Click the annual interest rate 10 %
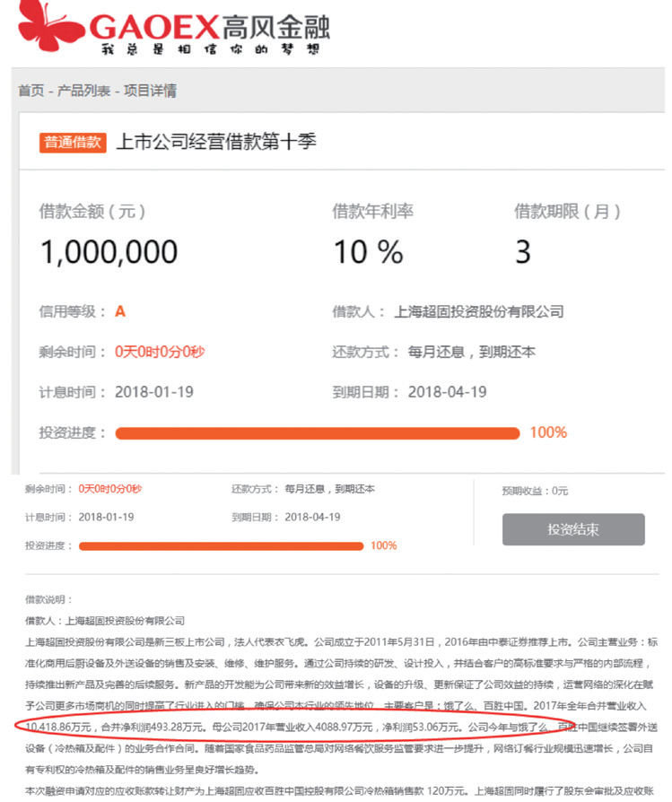The height and width of the screenshot is (802, 672). click(368, 252)
